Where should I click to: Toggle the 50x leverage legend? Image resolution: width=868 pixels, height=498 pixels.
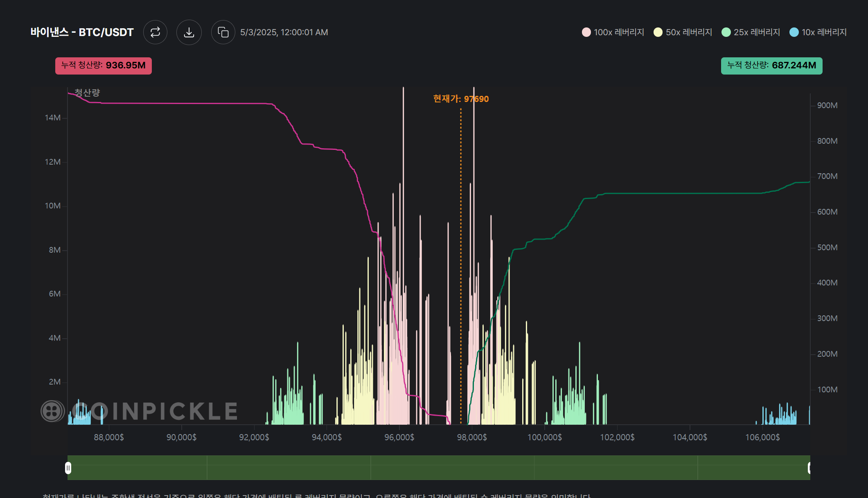(x=688, y=32)
